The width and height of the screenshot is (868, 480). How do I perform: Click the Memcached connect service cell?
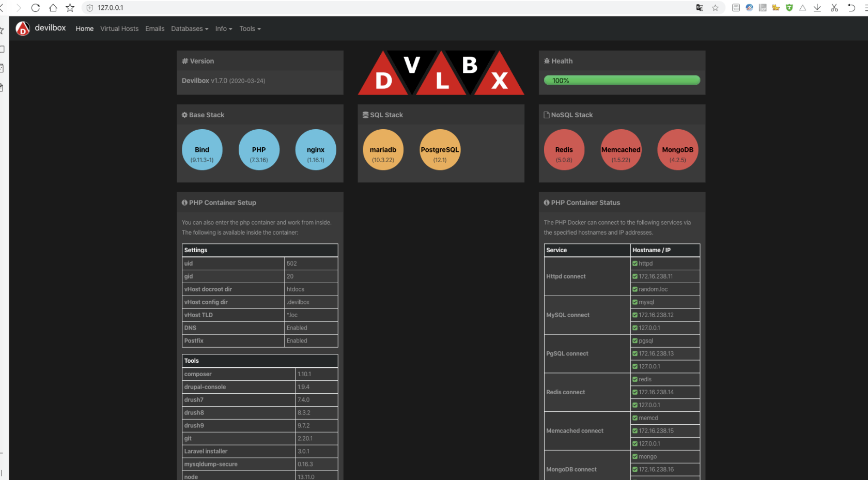[x=587, y=431]
